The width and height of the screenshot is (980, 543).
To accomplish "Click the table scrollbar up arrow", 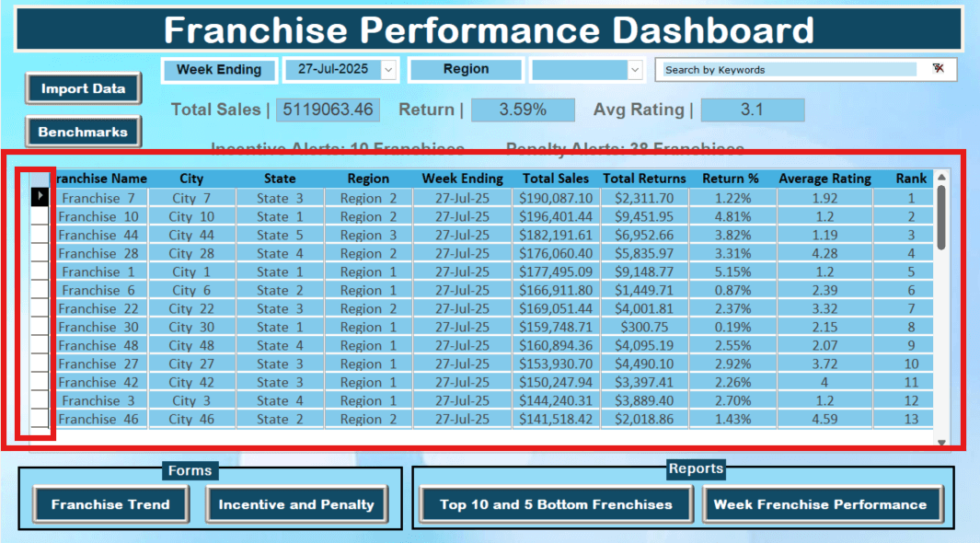I will tap(943, 175).
